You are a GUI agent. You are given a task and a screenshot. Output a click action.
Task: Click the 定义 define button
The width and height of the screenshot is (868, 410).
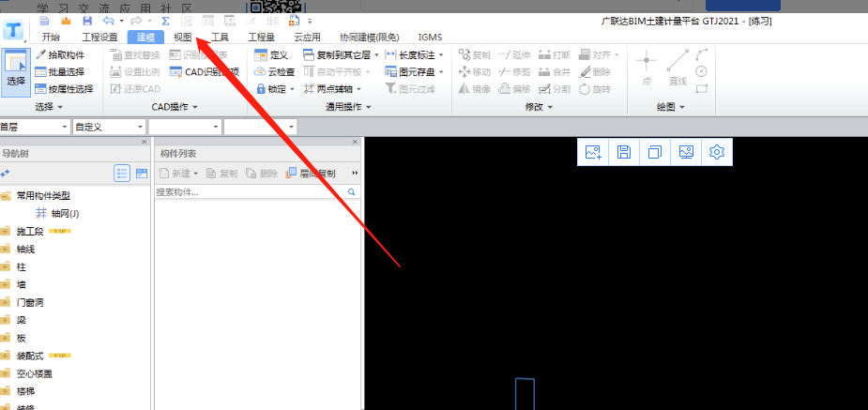[x=271, y=54]
